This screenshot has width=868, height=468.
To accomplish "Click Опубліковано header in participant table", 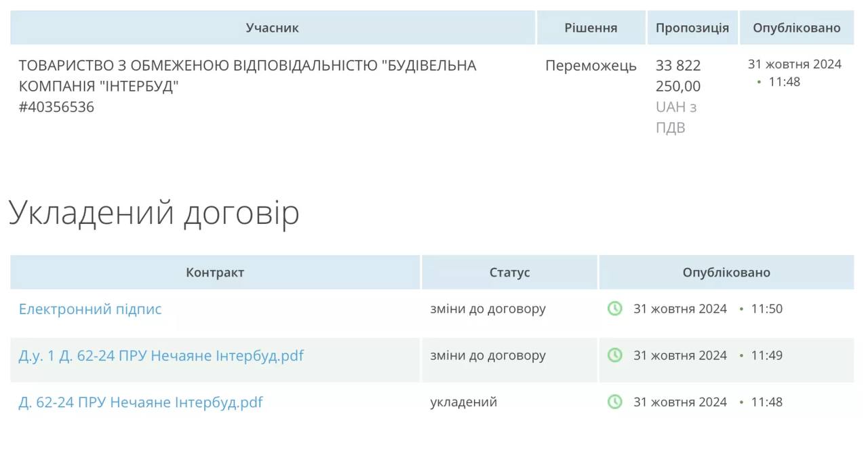I will pyautogui.click(x=796, y=28).
